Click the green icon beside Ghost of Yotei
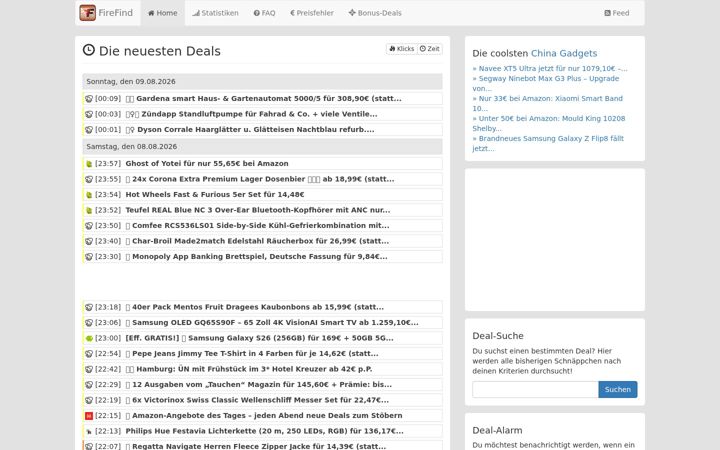Screen dimensions: 720x450 point(89,164)
